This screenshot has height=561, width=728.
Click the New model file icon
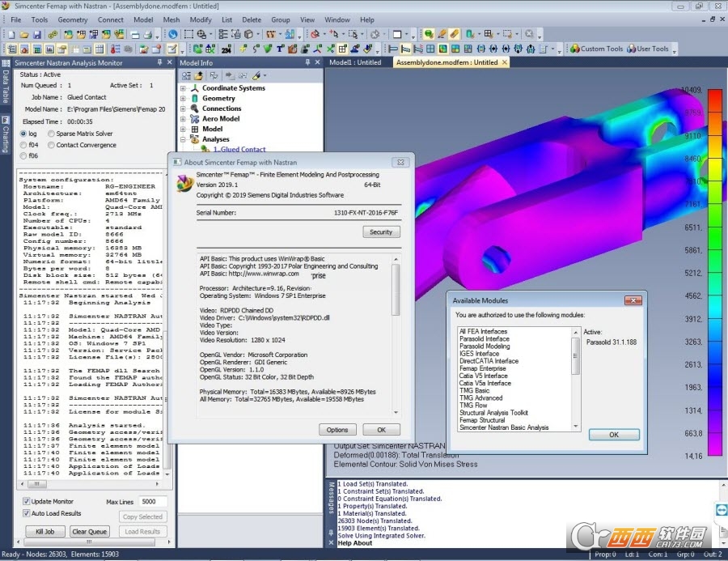point(11,35)
